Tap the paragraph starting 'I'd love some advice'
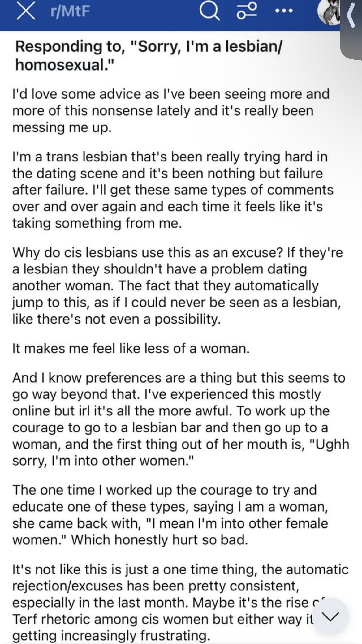 click(x=171, y=111)
